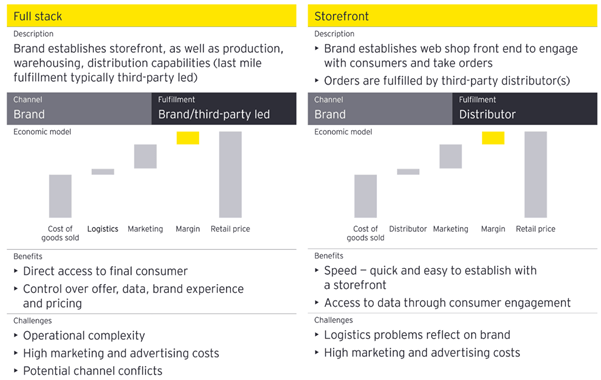This screenshot has height=380, width=601.
Task: Click the Operational complexity bullet
Action: [x=84, y=336]
